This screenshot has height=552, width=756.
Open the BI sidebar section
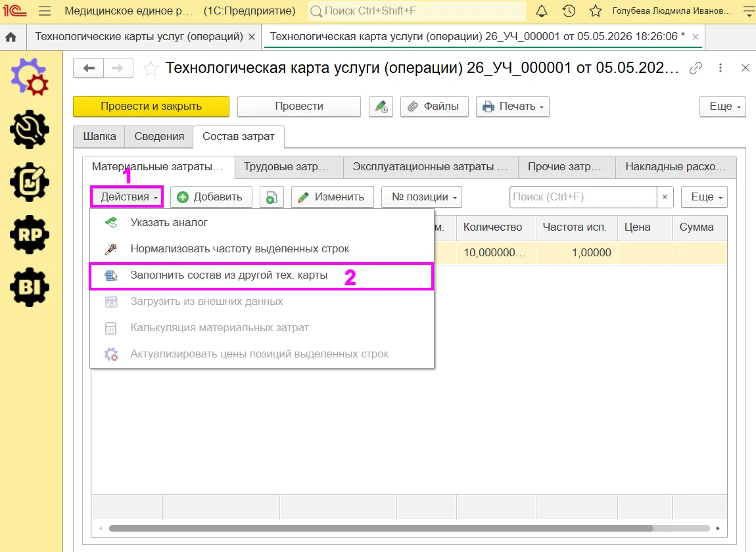pos(30,287)
